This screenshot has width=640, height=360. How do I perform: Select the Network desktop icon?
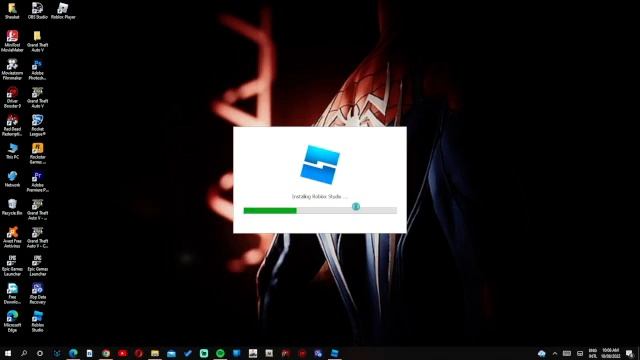click(12, 179)
